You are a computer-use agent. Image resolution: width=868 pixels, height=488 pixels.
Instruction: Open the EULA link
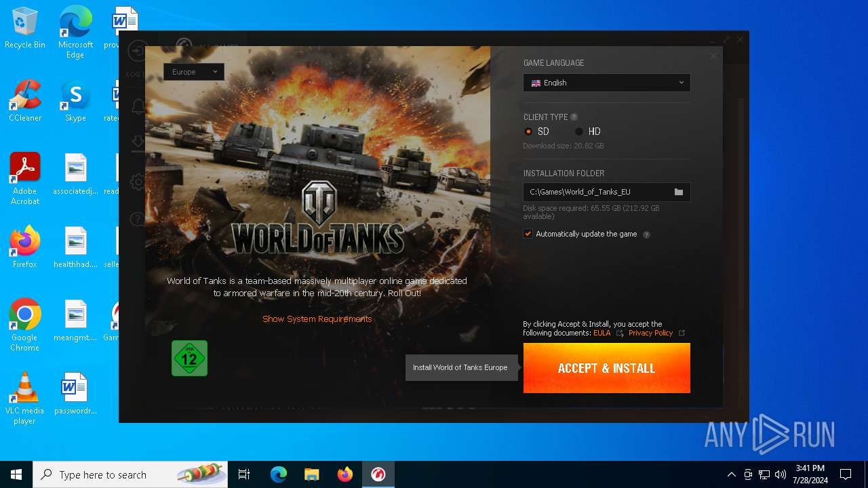(x=601, y=333)
